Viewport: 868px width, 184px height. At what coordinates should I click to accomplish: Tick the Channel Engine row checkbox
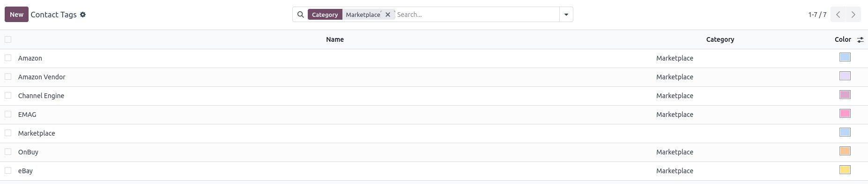click(8, 95)
